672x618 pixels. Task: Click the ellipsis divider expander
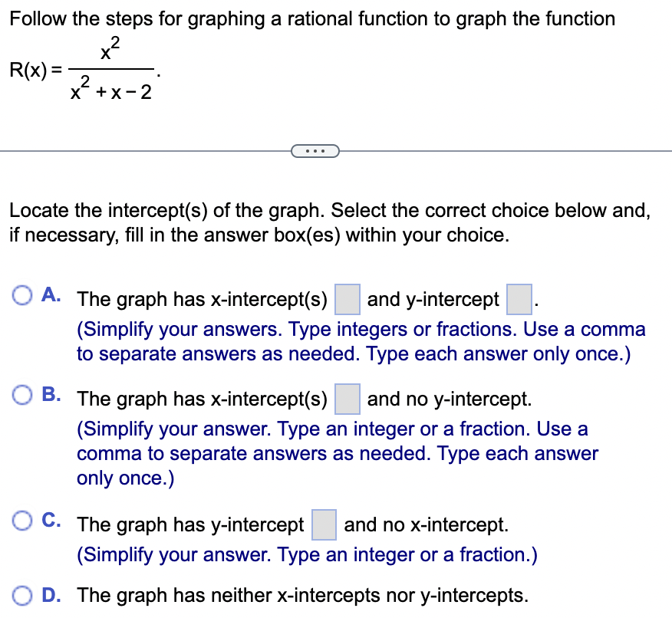click(315, 151)
